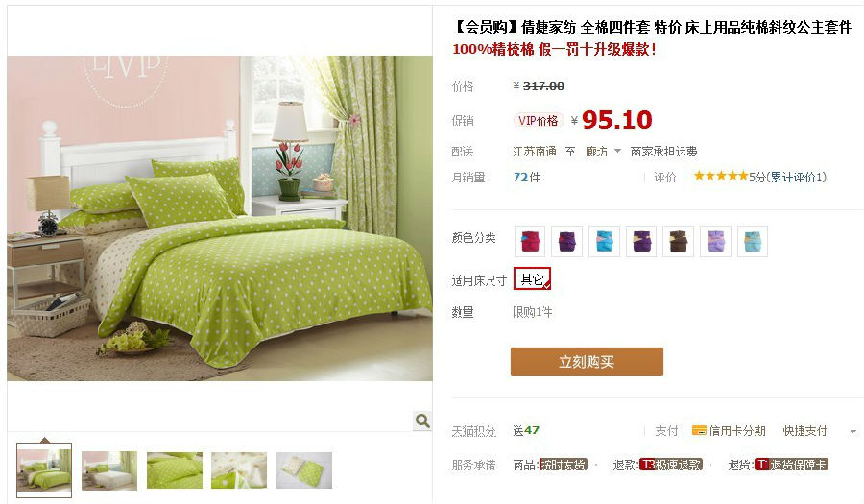Open the fourth cream fabric detail thumbnail

(239, 470)
